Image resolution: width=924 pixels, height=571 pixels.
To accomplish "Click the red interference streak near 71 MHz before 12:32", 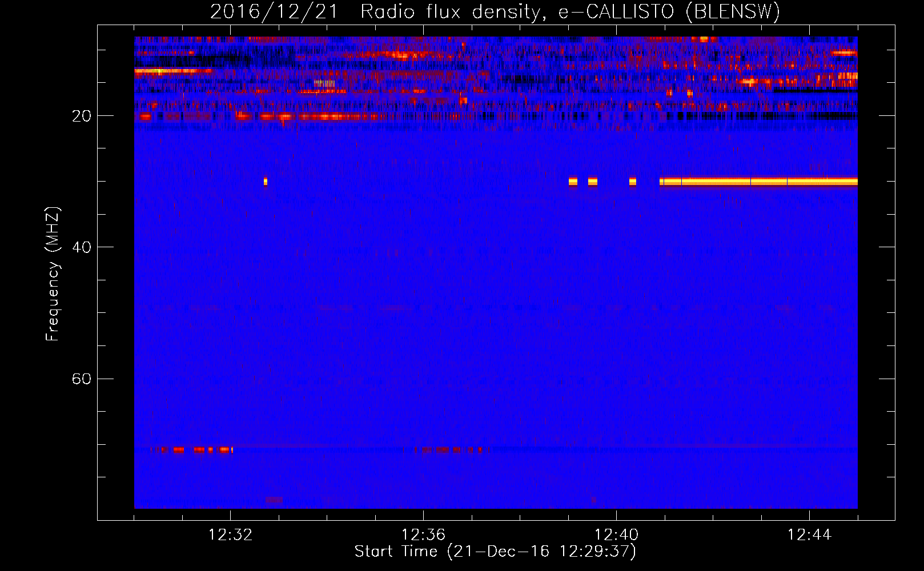I will click(191, 450).
